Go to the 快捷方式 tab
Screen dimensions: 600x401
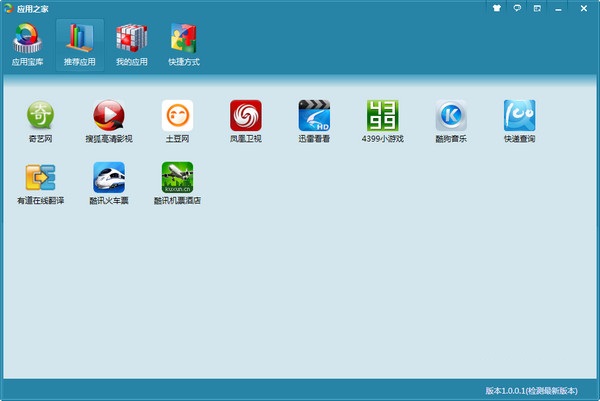[184, 44]
